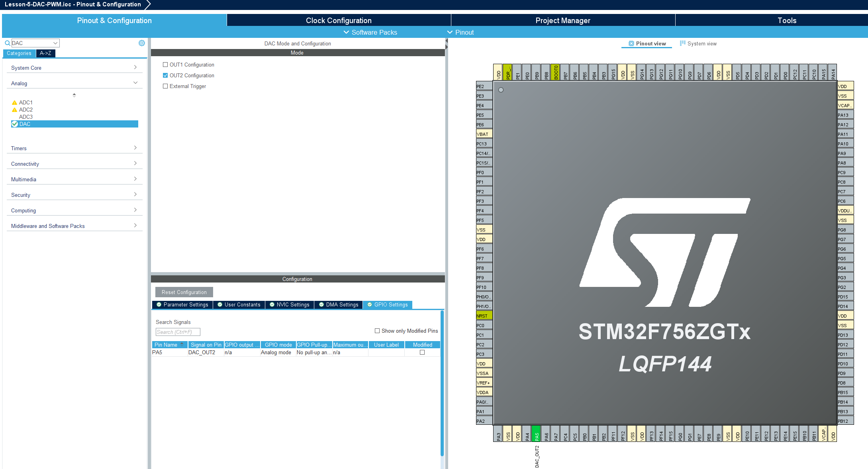Select the VDDA pin on chip
868x469 pixels.
coord(484,392)
